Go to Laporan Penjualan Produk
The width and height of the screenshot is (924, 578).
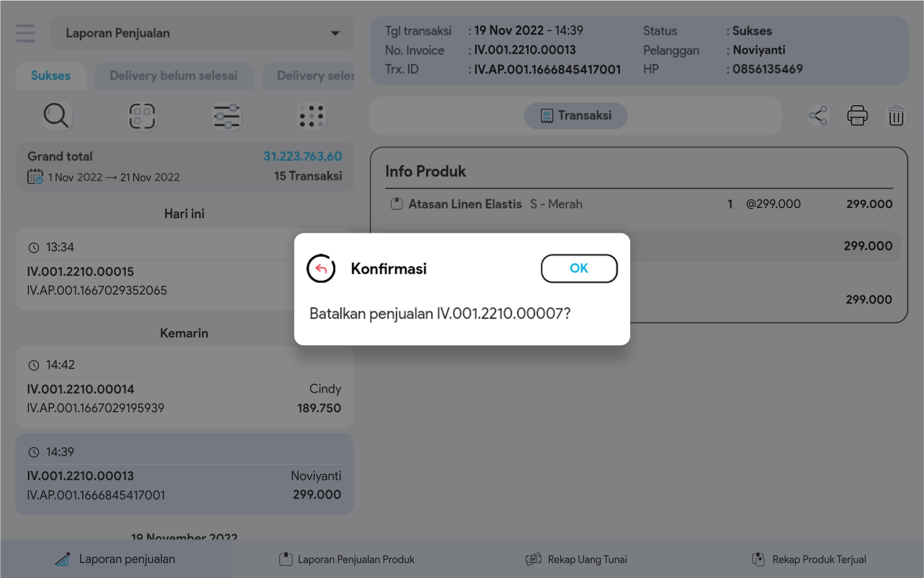click(x=347, y=559)
